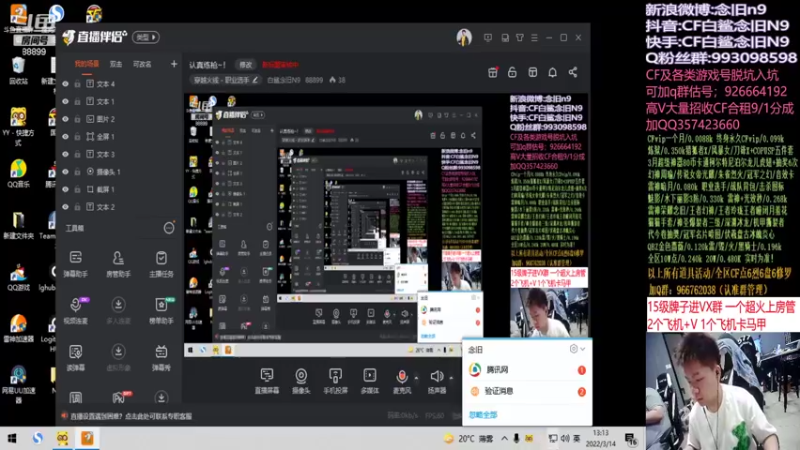
Task: Click the notification bell icon
Action: pos(553,72)
